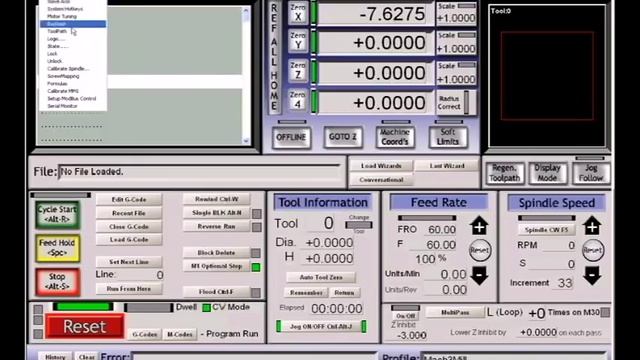This screenshot has width=640, height=360.
Task: Click the G-code window scrollbar down arrow
Action: pyautogui.click(x=246, y=141)
